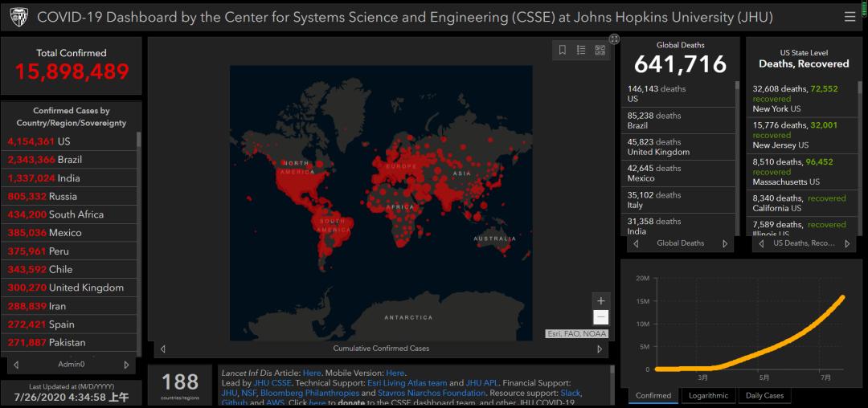Switch chart to Daily Cases tab

point(764,396)
